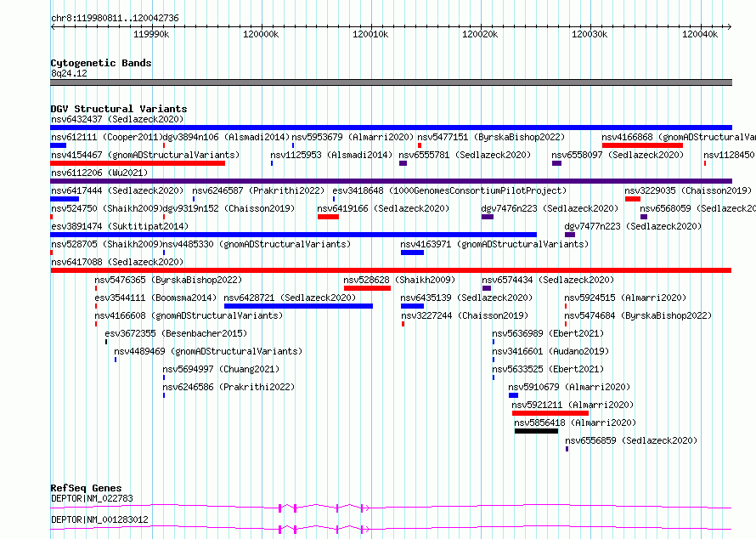
Task: Open nsv6112206 (Wu2021) label
Action: [x=99, y=173]
